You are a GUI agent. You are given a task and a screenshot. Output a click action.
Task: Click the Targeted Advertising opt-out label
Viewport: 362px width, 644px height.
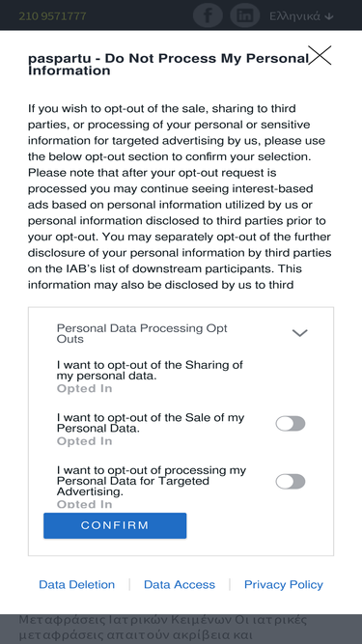152,481
